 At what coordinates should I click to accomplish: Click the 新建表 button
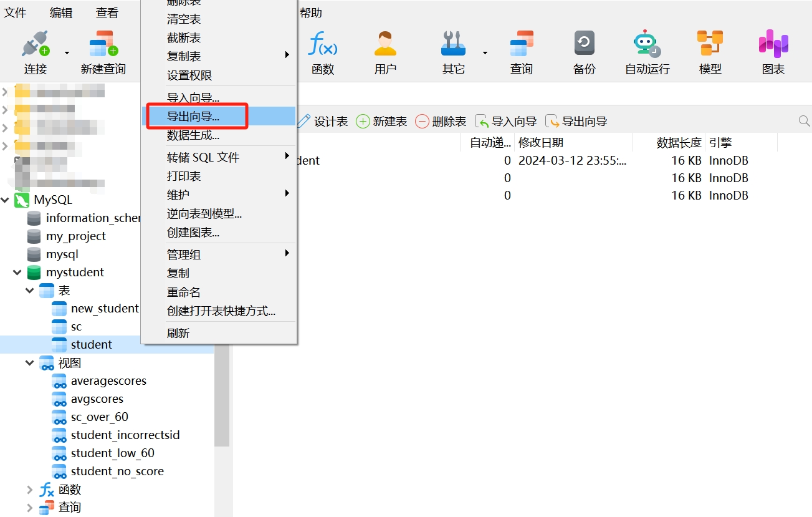pyautogui.click(x=381, y=122)
